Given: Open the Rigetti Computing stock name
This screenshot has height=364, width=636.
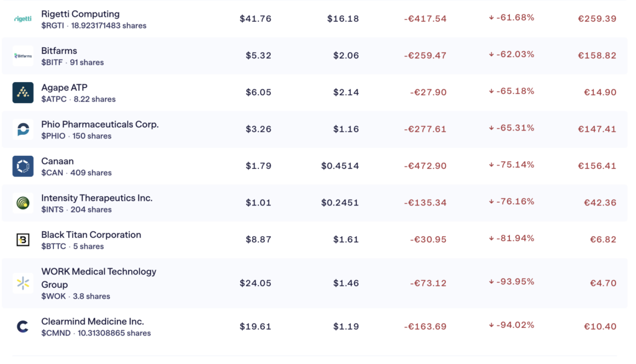Looking at the screenshot, I should pos(80,14).
